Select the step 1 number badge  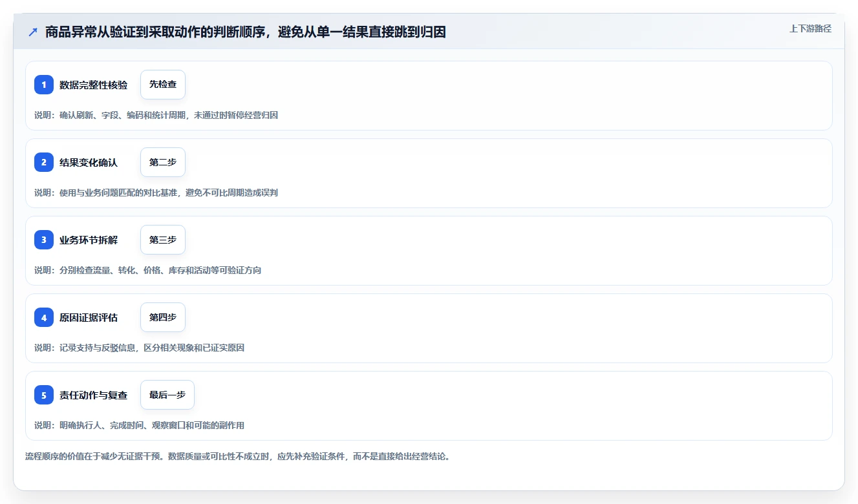(44, 85)
